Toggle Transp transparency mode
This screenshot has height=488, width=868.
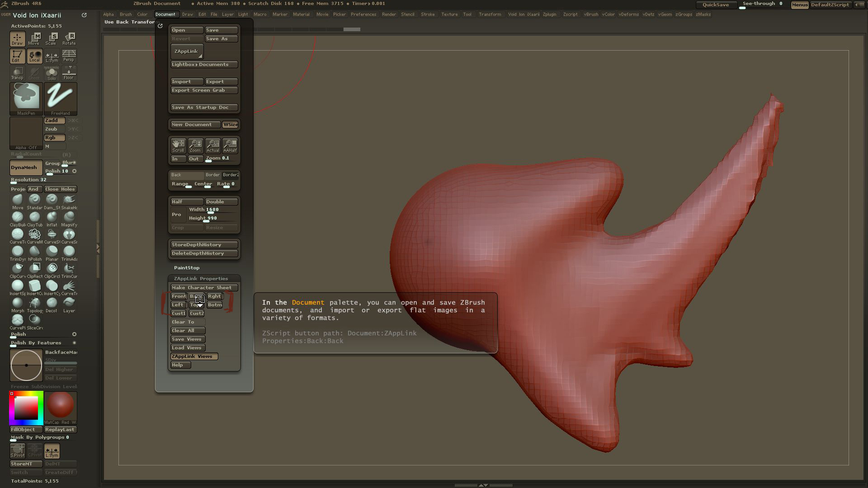17,73
